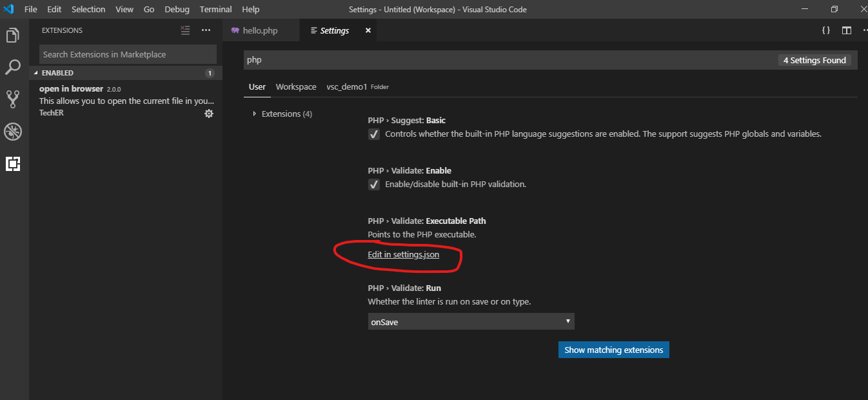Open the Explorer view in activity bar
Screen dimensions: 868x400
pyautogui.click(x=13, y=35)
